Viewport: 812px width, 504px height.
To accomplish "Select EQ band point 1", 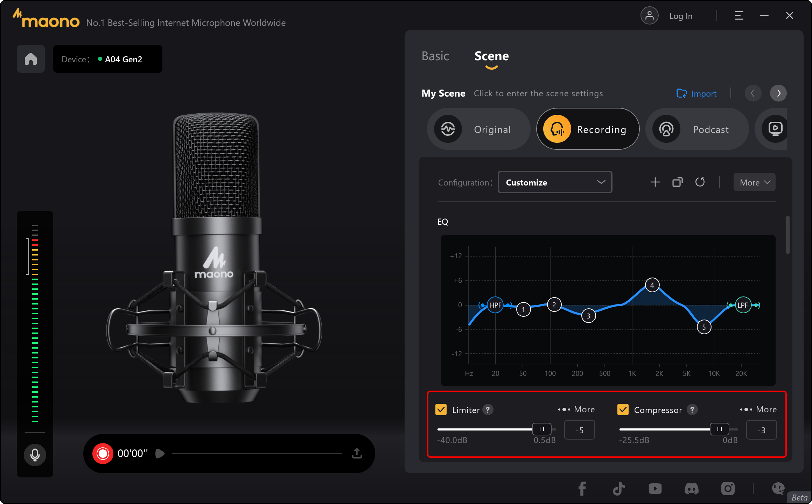I will pos(523,309).
